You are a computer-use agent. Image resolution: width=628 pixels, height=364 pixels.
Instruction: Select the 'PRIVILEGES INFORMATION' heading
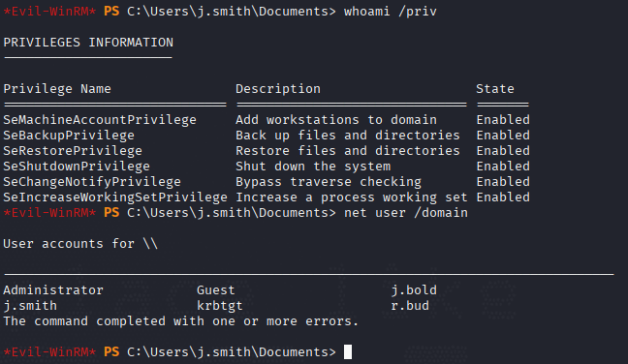coord(88,42)
